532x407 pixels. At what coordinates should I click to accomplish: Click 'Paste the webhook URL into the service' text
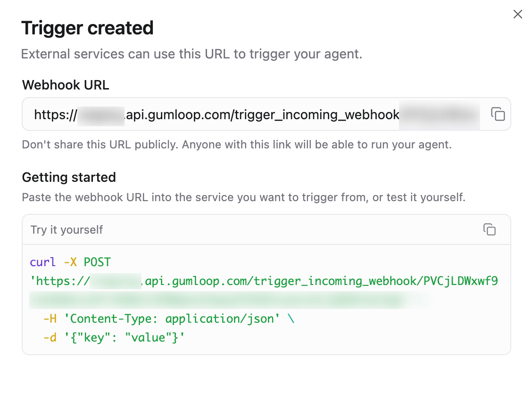click(x=244, y=197)
